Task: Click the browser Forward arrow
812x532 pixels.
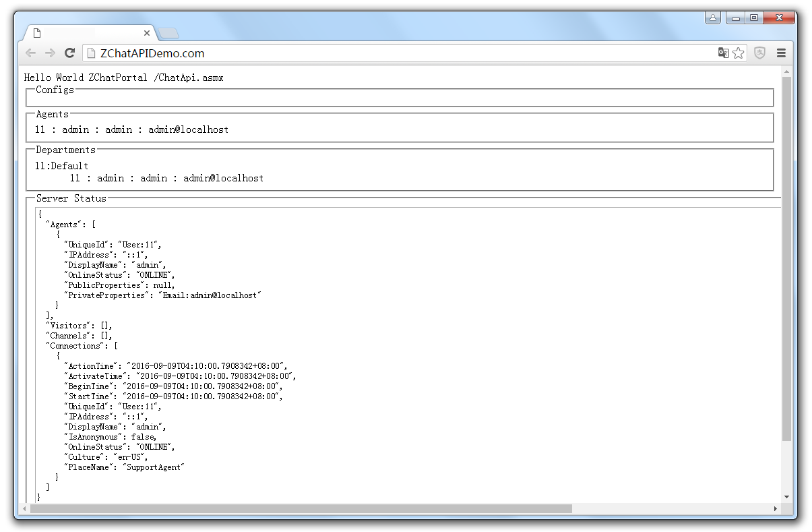Action: pyautogui.click(x=50, y=53)
